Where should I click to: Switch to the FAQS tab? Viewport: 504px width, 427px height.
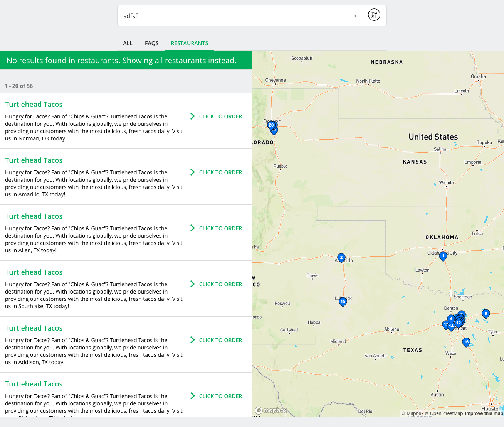(152, 43)
